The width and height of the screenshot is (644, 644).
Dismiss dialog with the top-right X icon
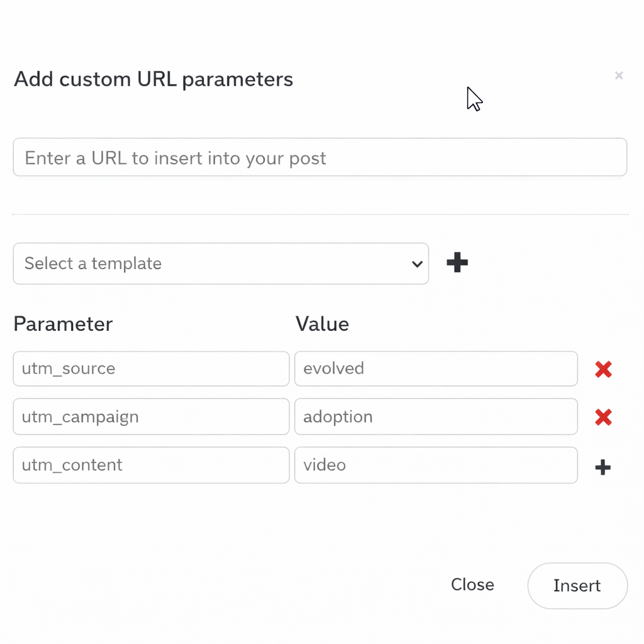[619, 75]
